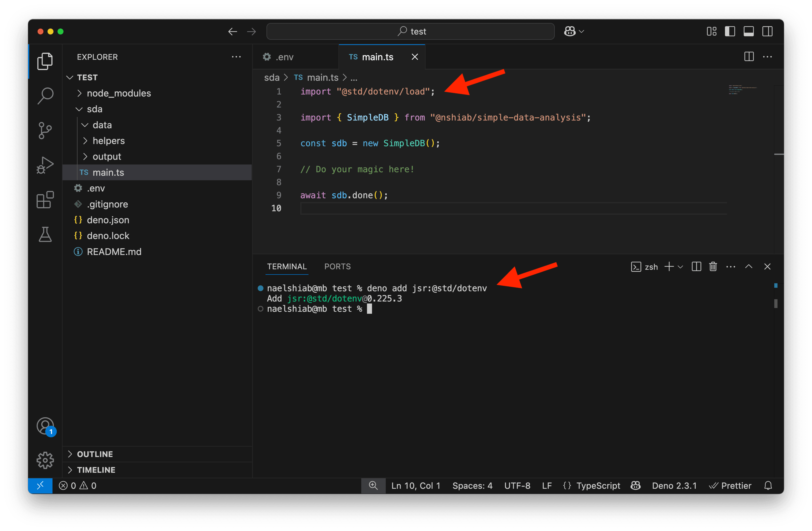This screenshot has width=812, height=531.
Task: Expand the helpers folder
Action: coord(157,140)
